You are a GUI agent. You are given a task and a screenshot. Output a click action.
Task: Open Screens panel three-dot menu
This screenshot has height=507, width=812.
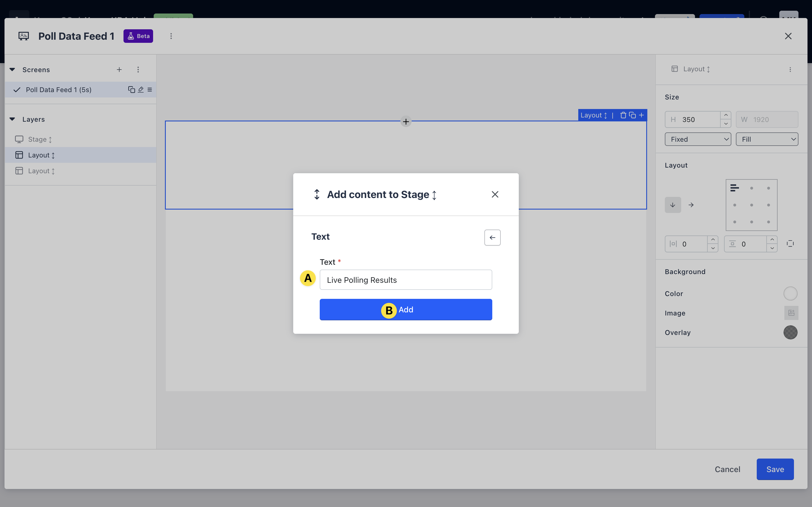(138, 69)
